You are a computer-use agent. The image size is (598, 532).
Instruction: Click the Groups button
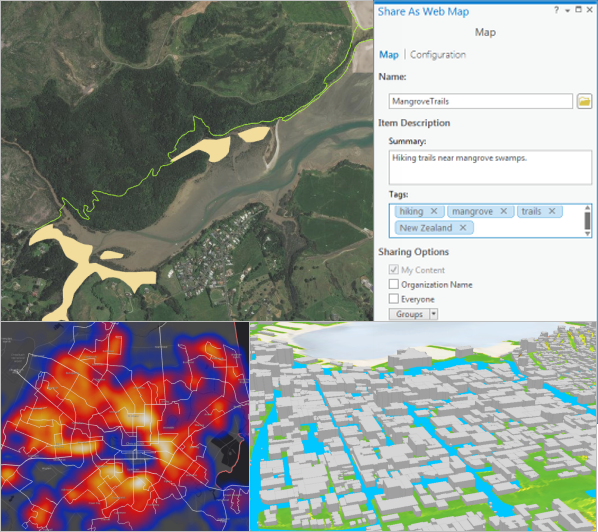click(409, 314)
